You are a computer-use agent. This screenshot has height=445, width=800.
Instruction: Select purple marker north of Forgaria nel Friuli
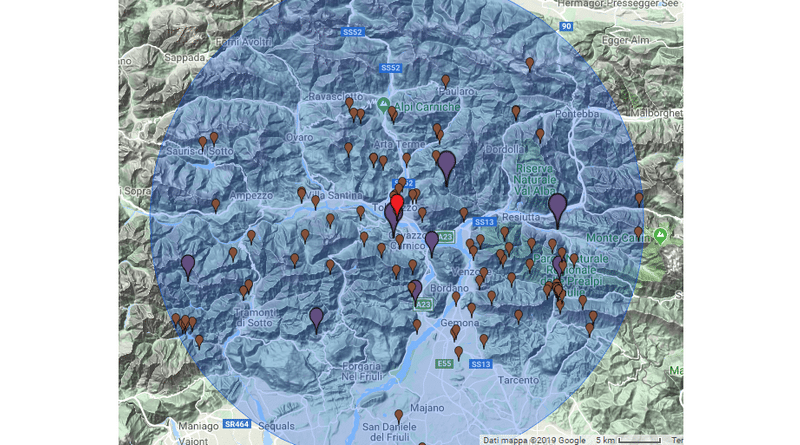click(316, 318)
